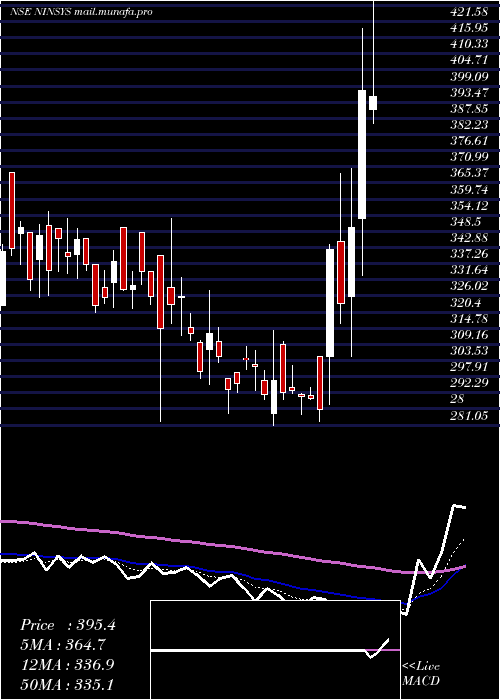Image resolution: width=500 pixels, height=700 pixels.
Task: Click inside the MACD inset chart box
Action: (x=275, y=650)
